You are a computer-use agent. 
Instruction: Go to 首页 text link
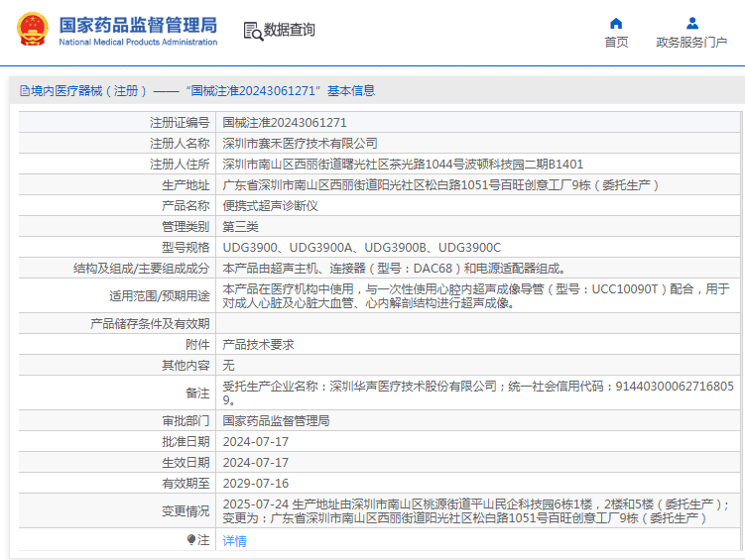coord(616,43)
